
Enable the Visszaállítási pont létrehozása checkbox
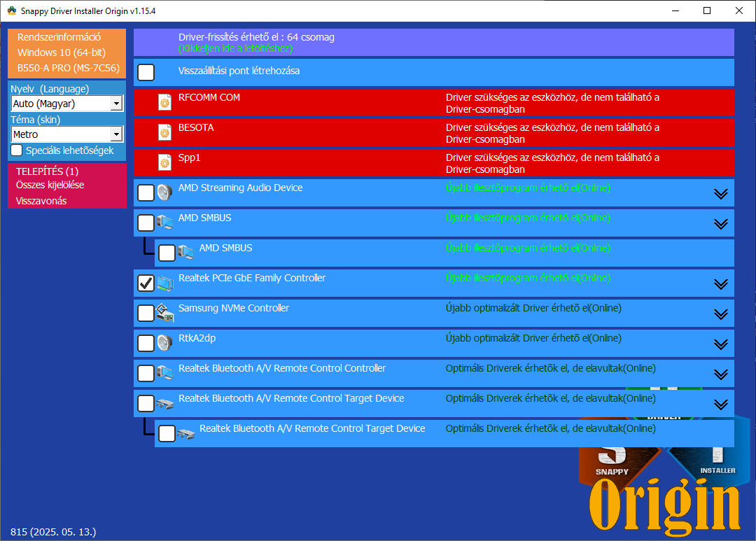(x=146, y=73)
